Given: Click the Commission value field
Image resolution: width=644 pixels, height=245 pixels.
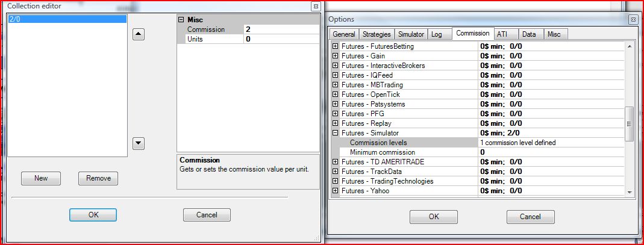Looking at the screenshot, I should click(280, 29).
